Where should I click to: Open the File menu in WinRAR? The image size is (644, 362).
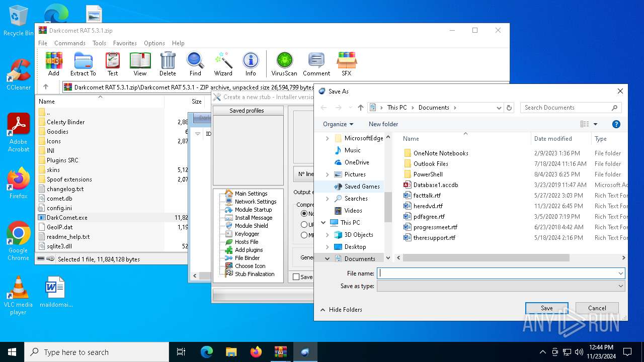click(43, 43)
